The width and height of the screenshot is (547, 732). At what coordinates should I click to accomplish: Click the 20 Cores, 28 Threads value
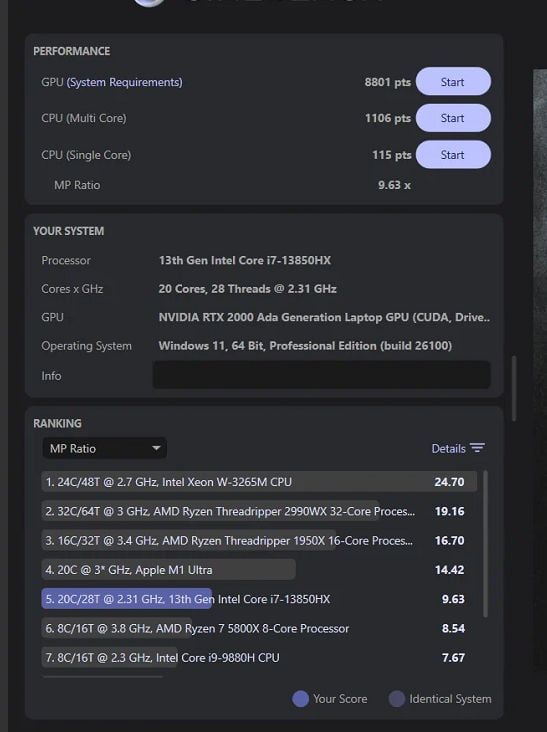[247, 289]
